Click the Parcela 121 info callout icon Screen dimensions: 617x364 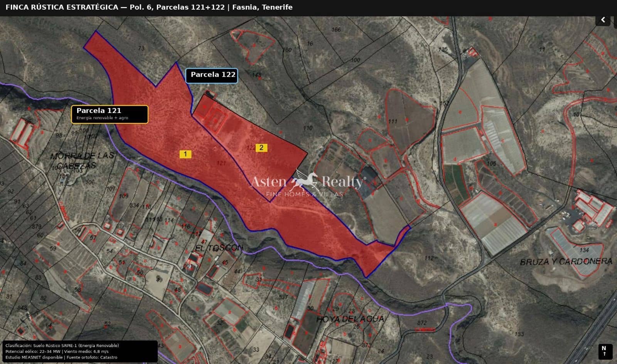[111, 114]
